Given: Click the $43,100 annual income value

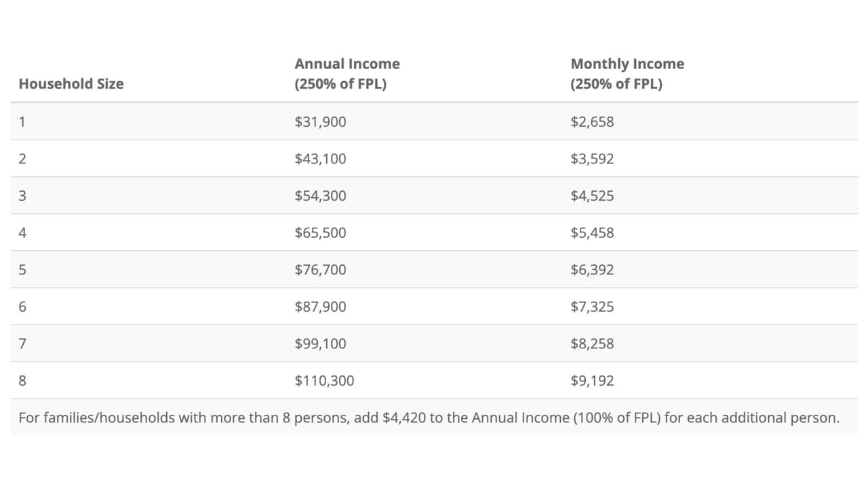Looking at the screenshot, I should pos(320,159).
